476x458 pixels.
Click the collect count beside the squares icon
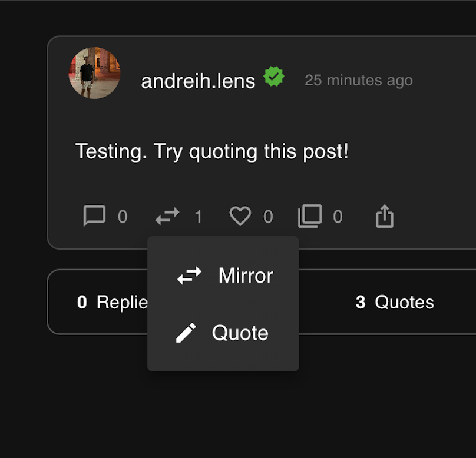pyautogui.click(x=338, y=217)
